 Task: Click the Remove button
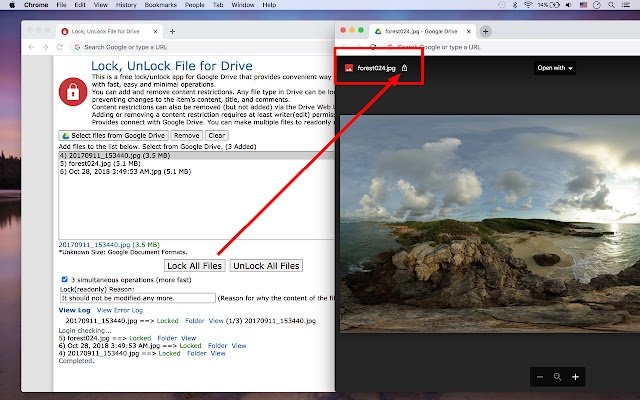click(187, 136)
